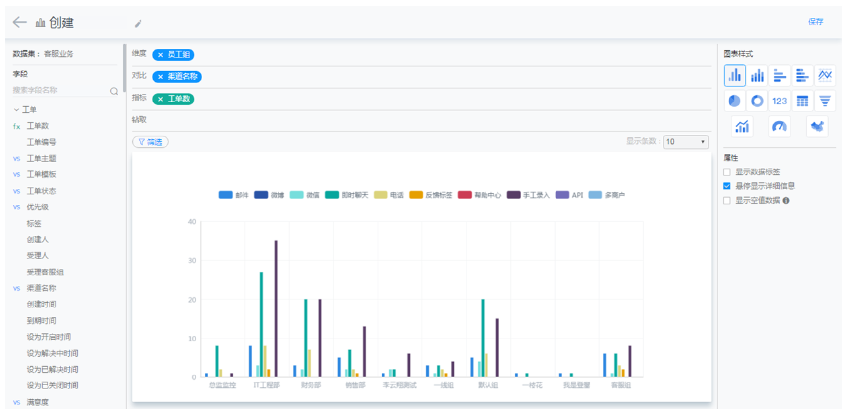Viewport: 868px width, 409px height.
Task: Click the 钻取 drill-down row
Action: (421, 120)
